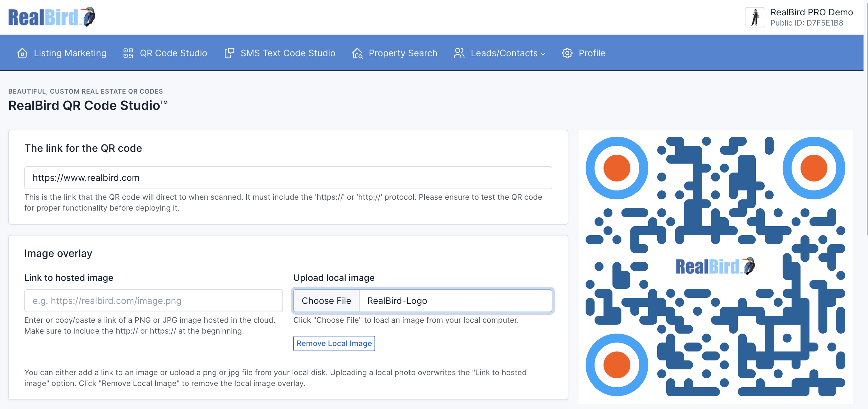Click the Property Search house-magnifier icon

pos(357,53)
